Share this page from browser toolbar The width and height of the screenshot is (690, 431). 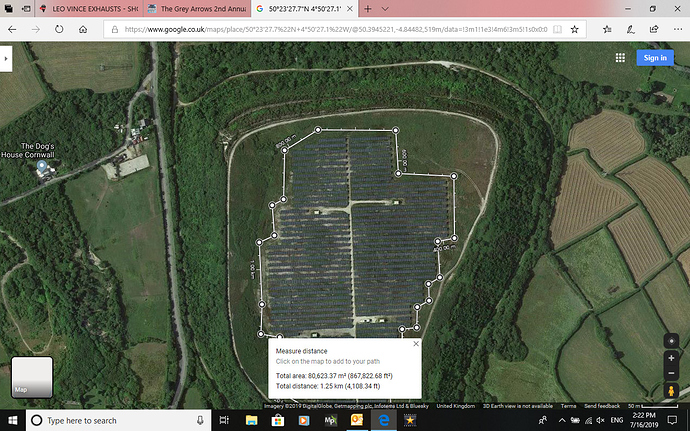click(654, 29)
